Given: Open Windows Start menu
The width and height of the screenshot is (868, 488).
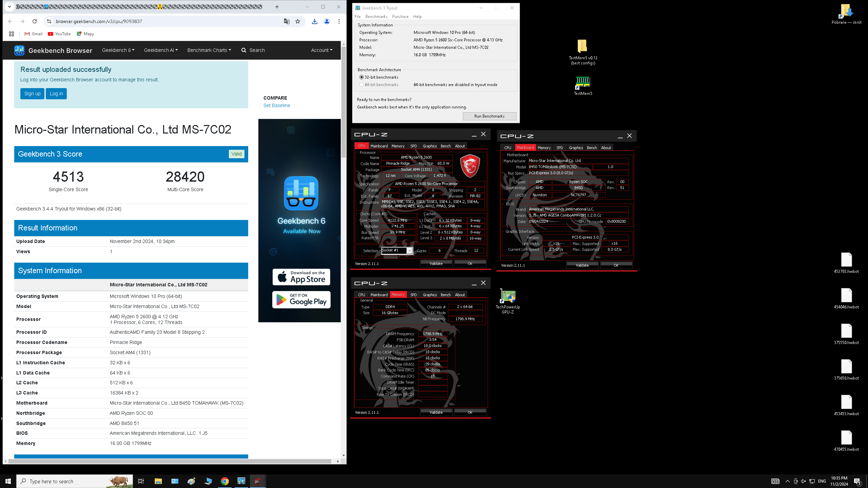Looking at the screenshot, I should [8, 481].
